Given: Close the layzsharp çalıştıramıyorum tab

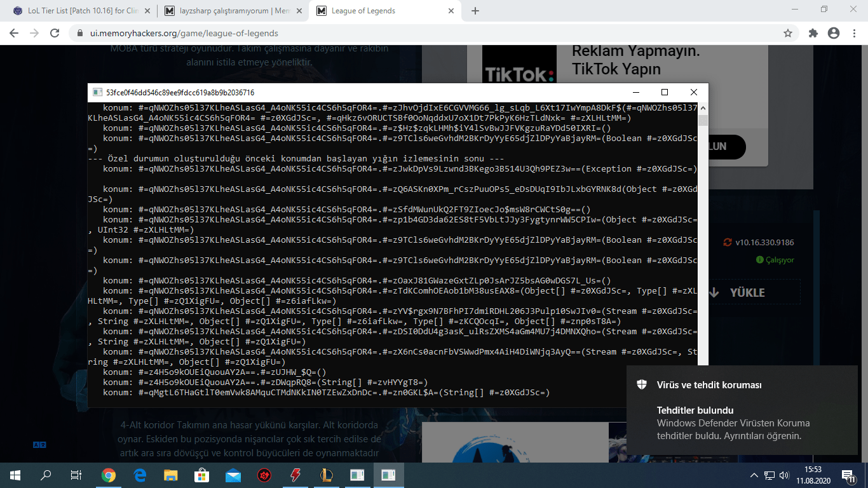Looking at the screenshot, I should [299, 11].
